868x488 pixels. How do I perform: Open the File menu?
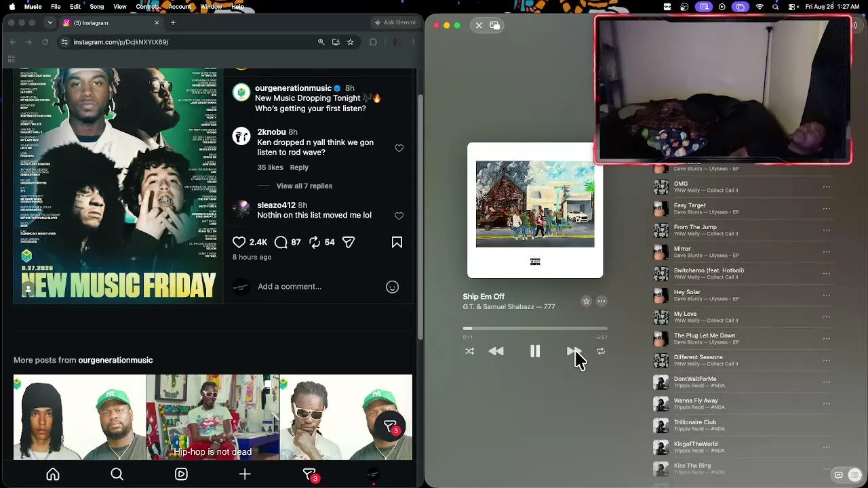pos(56,7)
